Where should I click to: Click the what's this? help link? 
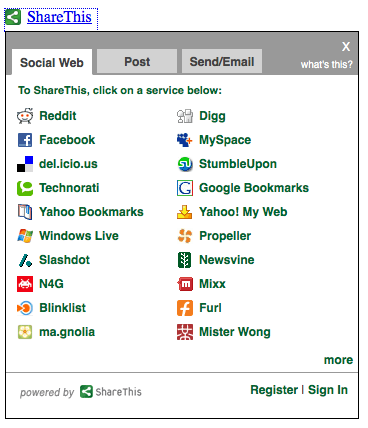(x=326, y=64)
